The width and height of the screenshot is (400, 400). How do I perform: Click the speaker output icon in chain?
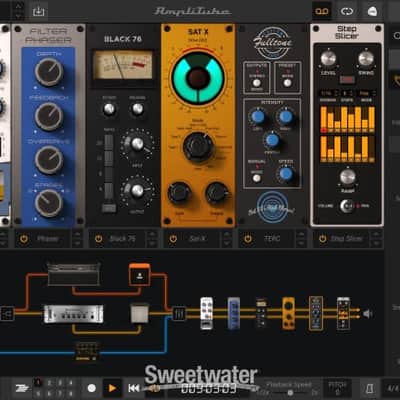[368, 313]
